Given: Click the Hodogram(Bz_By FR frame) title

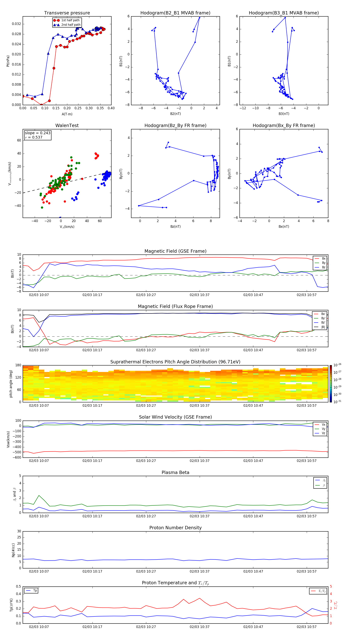Looking at the screenshot, I should point(175,125).
